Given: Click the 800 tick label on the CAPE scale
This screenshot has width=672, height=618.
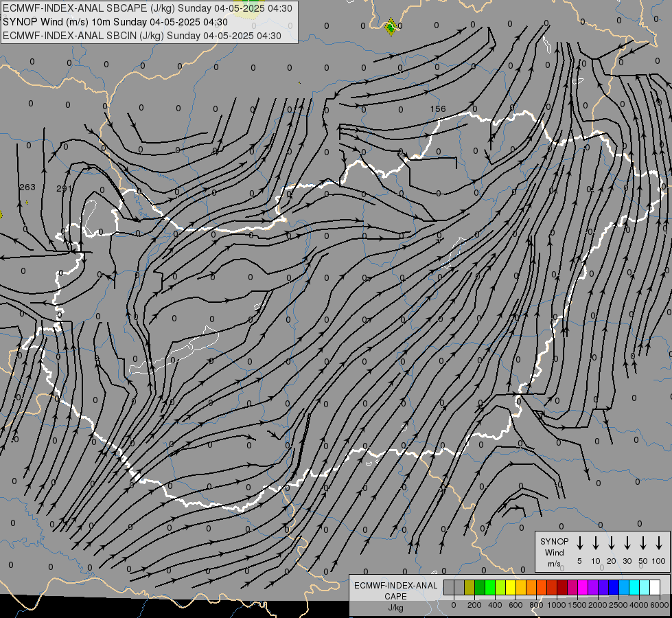Looking at the screenshot, I should pyautogui.click(x=536, y=605).
